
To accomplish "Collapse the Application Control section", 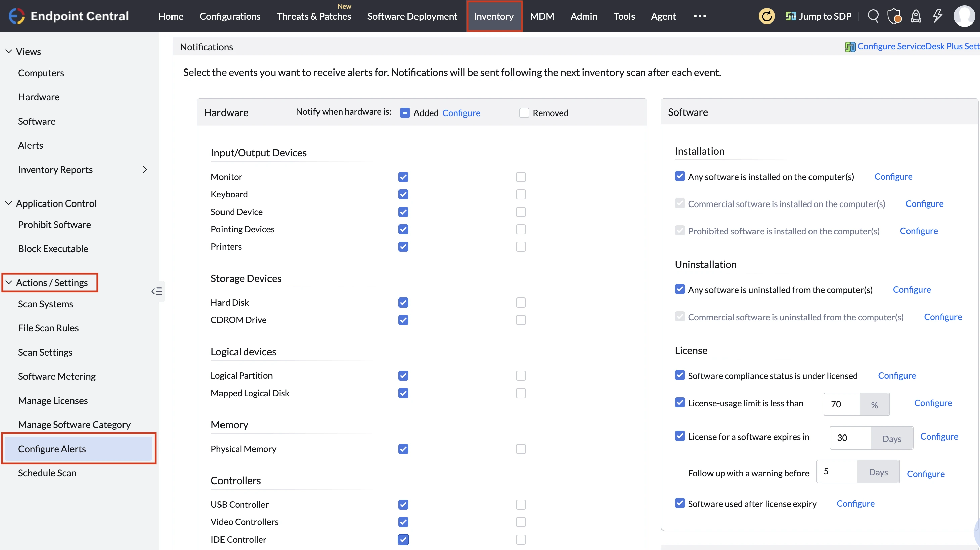I will click(8, 203).
